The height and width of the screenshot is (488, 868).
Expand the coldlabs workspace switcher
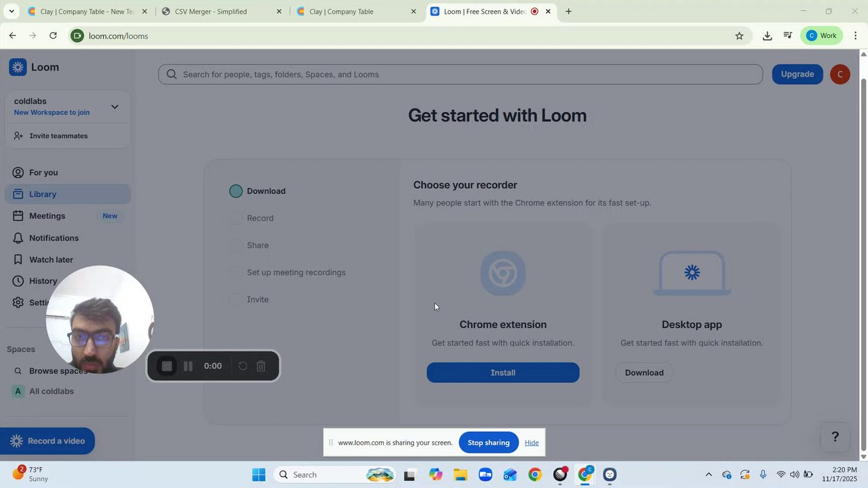pyautogui.click(x=115, y=106)
